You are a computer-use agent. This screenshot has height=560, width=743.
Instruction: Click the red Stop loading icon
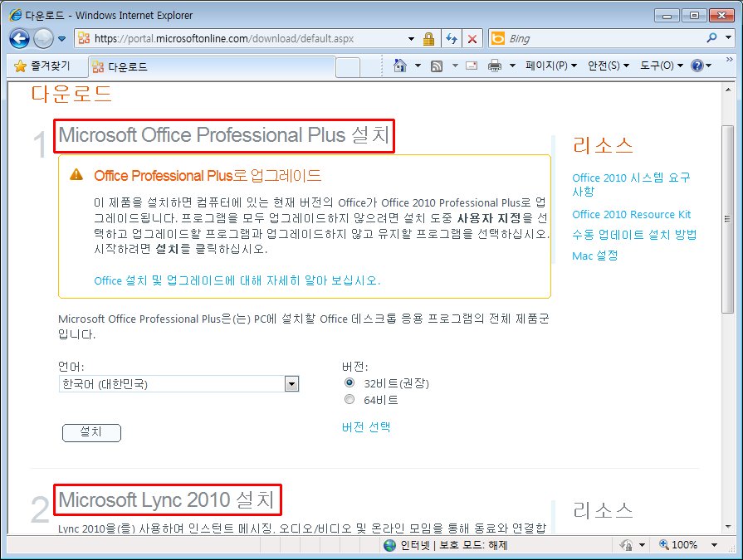(x=472, y=39)
